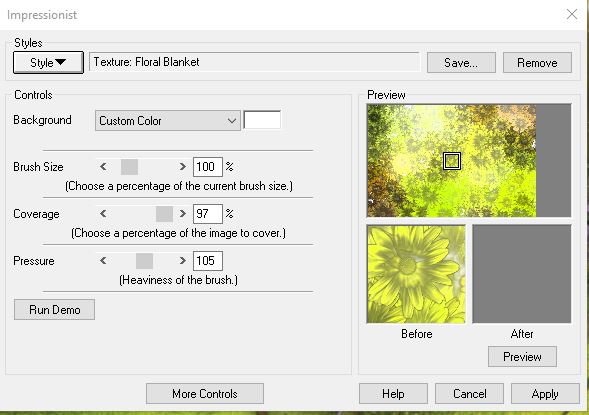Select the Pressure value field
The height and width of the screenshot is (415, 589).
pyautogui.click(x=208, y=261)
